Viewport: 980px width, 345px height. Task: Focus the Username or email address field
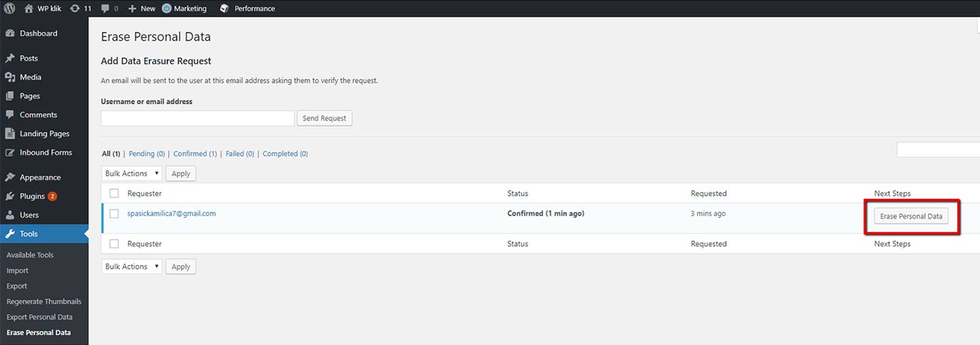point(198,118)
